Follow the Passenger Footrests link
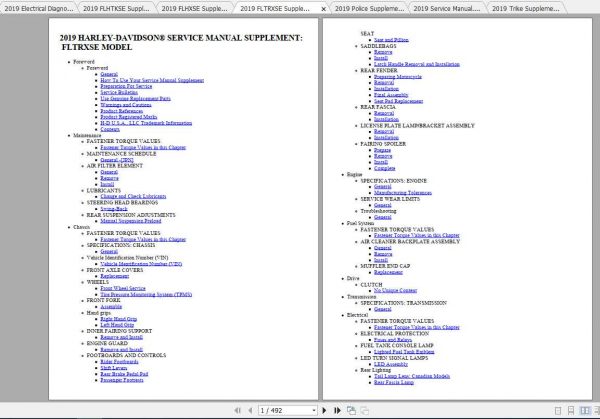 point(122,380)
